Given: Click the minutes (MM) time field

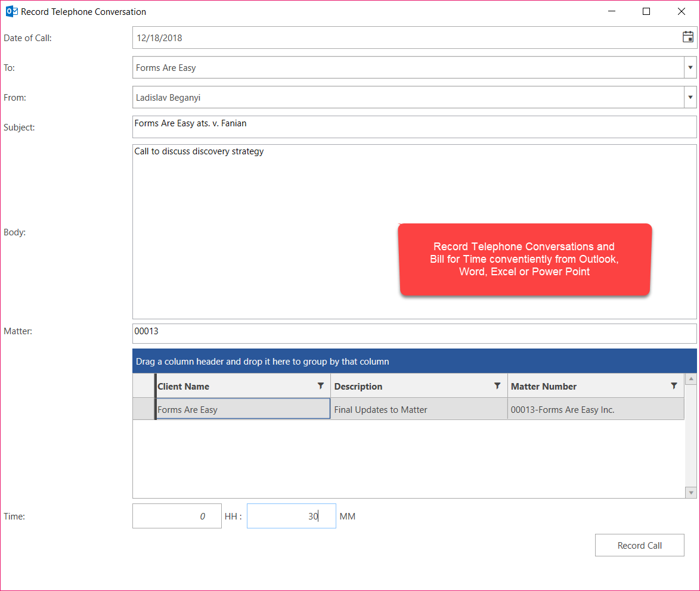Looking at the screenshot, I should point(291,516).
